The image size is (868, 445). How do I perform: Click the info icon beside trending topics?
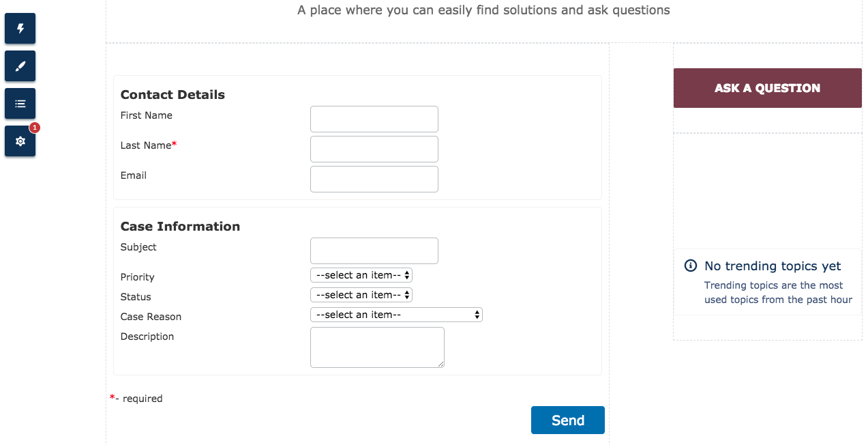click(x=691, y=265)
